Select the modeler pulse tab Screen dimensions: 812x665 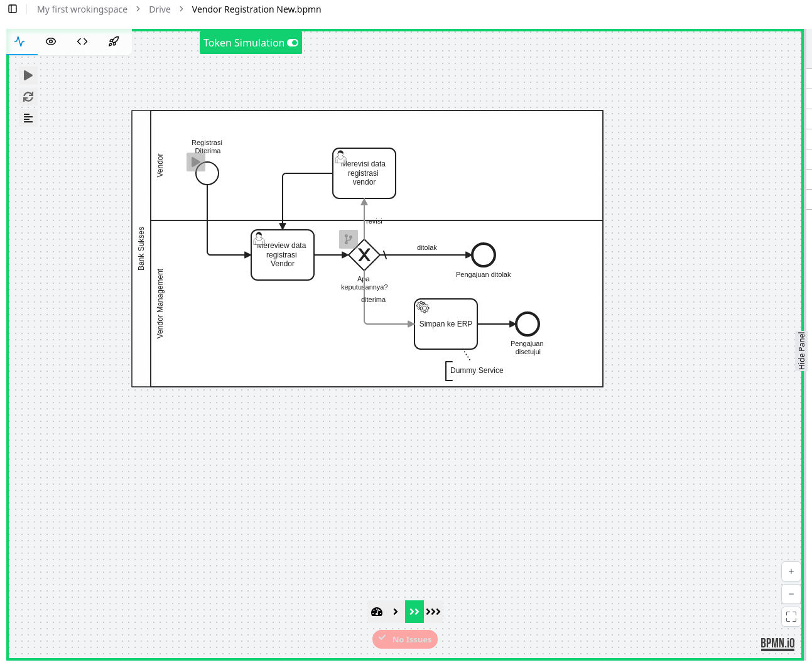(20, 41)
